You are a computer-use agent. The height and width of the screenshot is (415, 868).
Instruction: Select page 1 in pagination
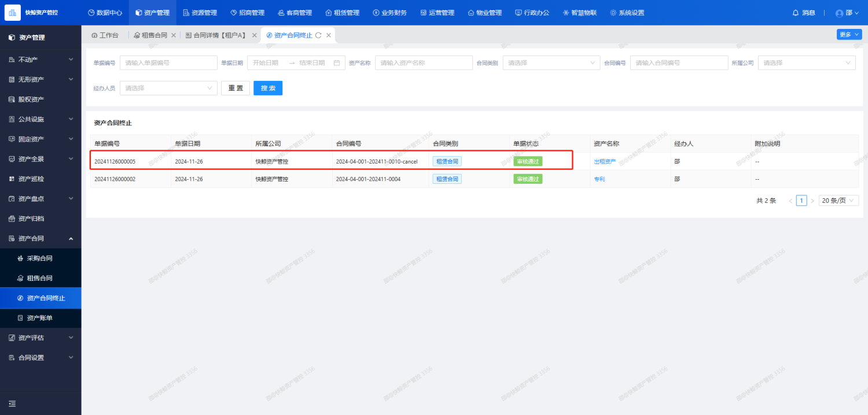(801, 201)
